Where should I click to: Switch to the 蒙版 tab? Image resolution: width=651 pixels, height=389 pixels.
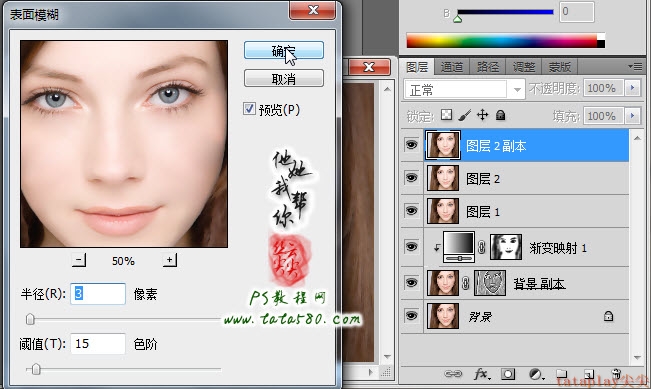coord(560,67)
